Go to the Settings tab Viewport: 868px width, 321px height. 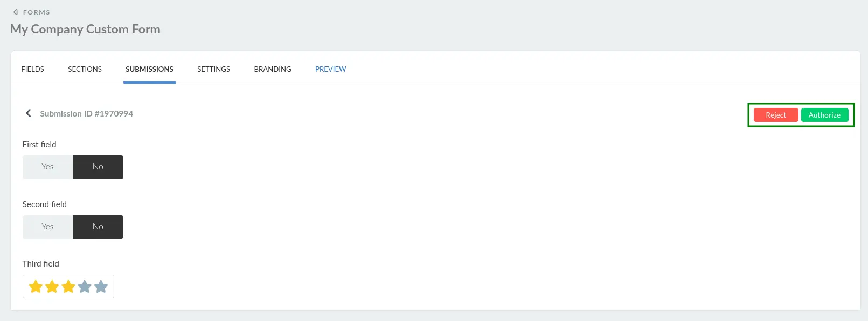point(213,69)
